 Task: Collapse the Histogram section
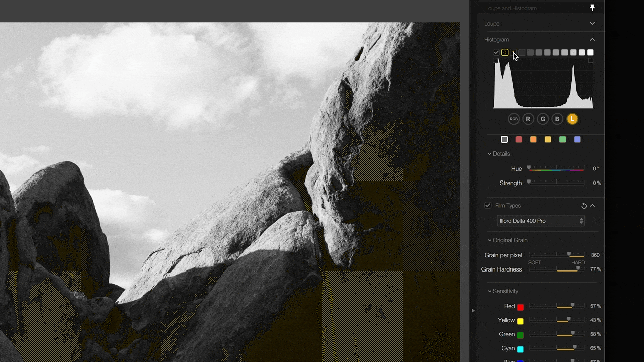592,39
